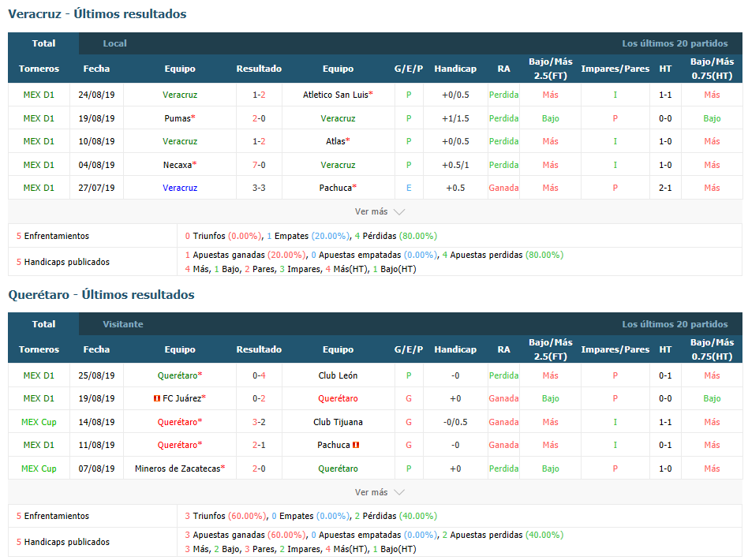
Task: Click Bajo FT value in 19/08/19 Pumas row
Action: (x=550, y=118)
